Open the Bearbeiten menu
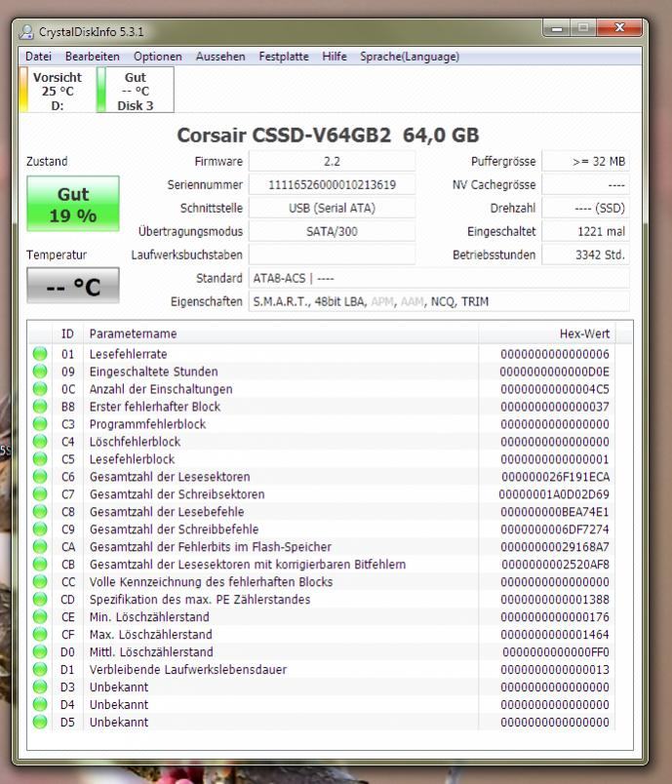This screenshot has height=784, width=672. (x=92, y=57)
